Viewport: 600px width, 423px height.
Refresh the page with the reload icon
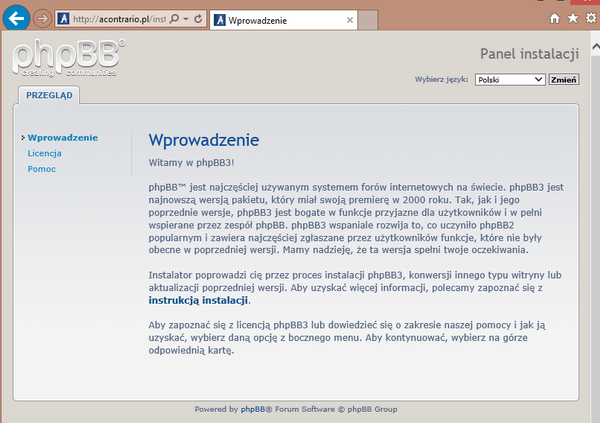pos(196,19)
